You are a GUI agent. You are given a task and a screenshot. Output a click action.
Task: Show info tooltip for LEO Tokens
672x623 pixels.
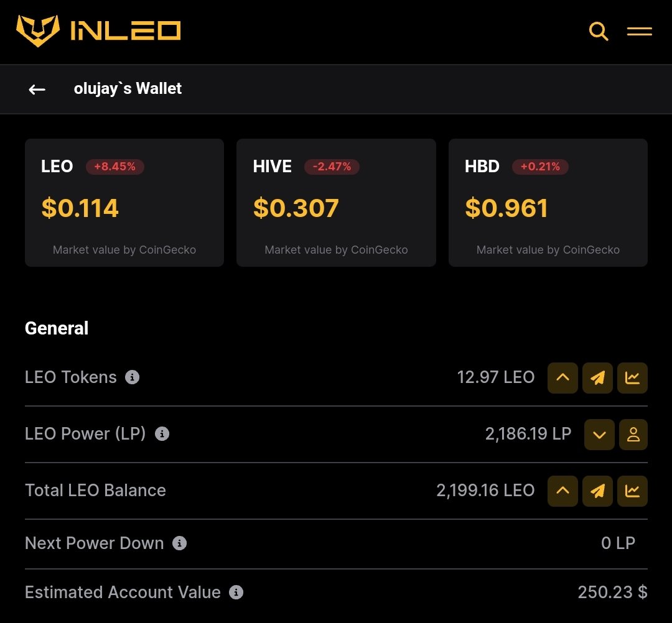pos(132,377)
